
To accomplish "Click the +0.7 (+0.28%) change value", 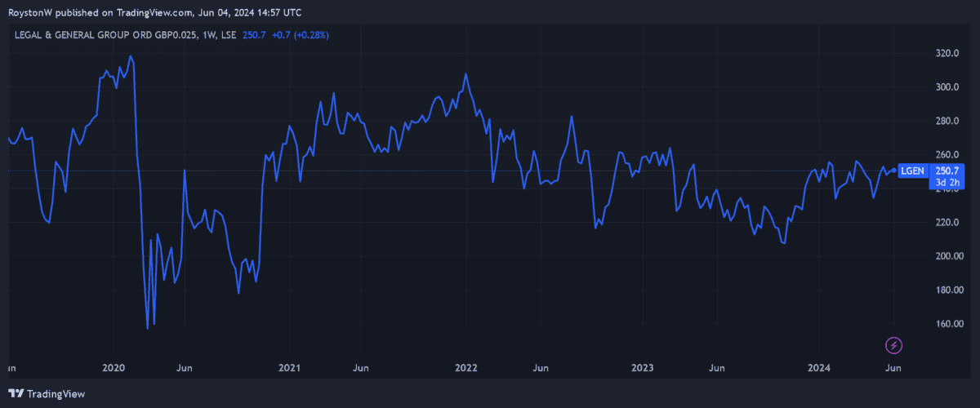I will point(301,35).
